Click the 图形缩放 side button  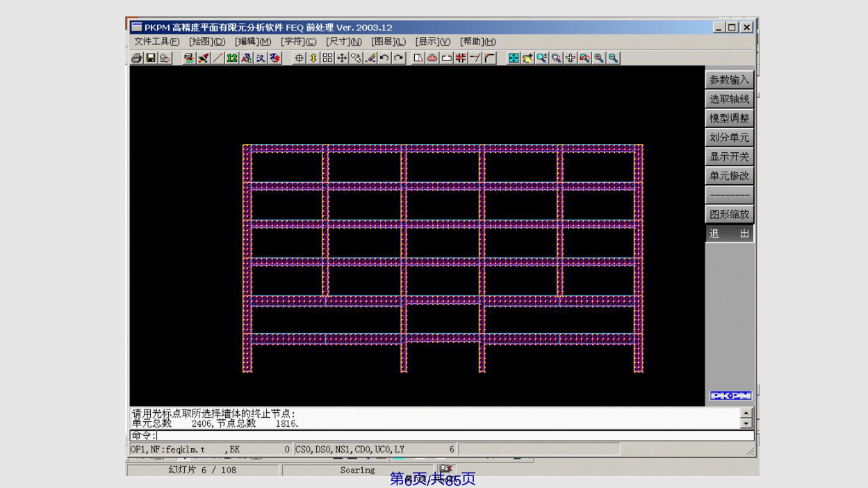729,214
